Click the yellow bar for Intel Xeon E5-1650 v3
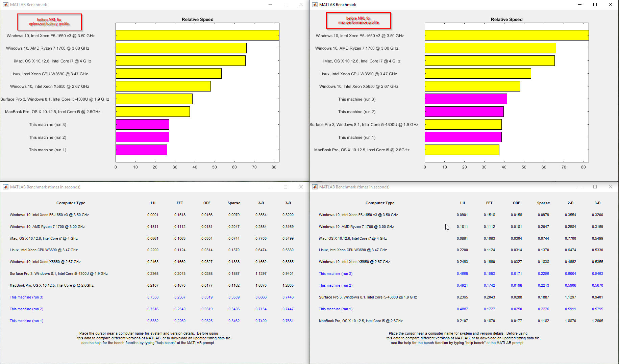Viewport: 619px width, 364px height. (196, 35)
